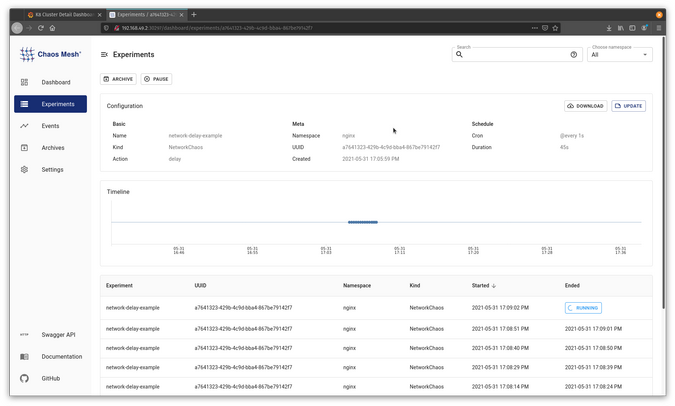675x406 pixels.
Task: Sort table by Started column
Action: (484, 286)
